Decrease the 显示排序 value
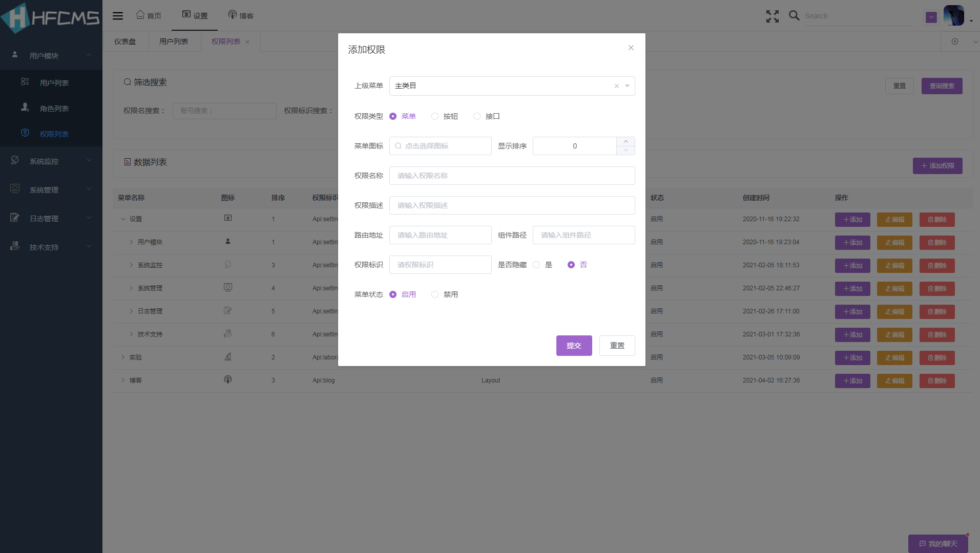The height and width of the screenshot is (553, 980). pos(625,151)
